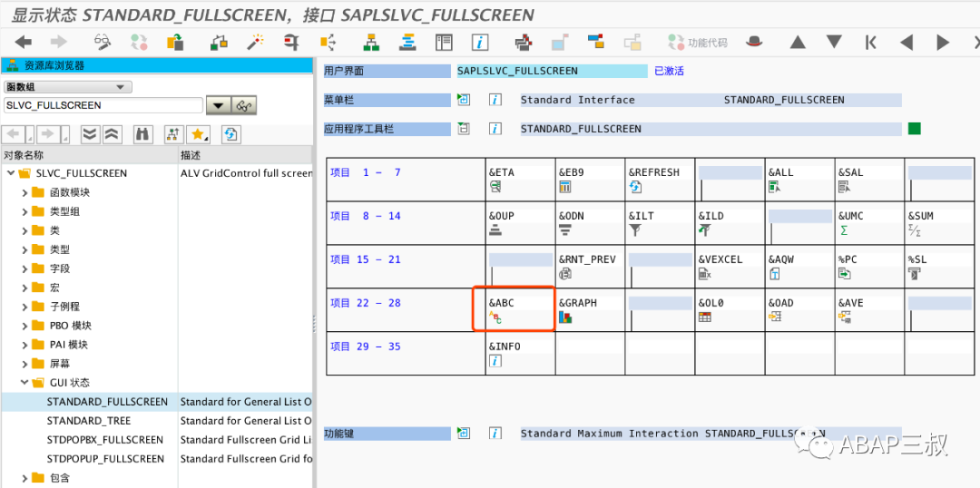Click display glasses button beside SLVC_FULLSCREEN field
The image size is (980, 488).
(x=244, y=105)
